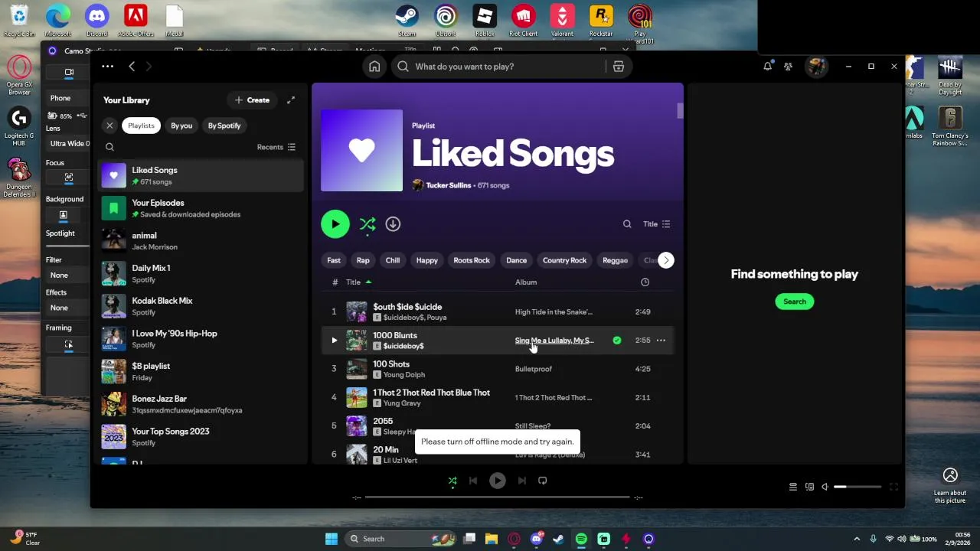Open the Recents sort and view dropdown

click(x=276, y=147)
